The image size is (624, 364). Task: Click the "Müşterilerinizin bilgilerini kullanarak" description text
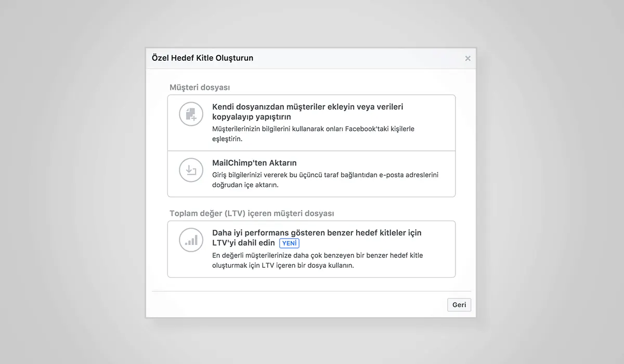pyautogui.click(x=313, y=134)
